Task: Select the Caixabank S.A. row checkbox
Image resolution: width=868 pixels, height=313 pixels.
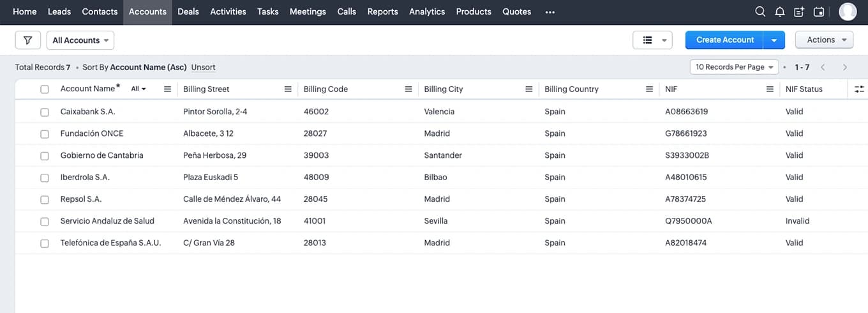Action: tap(45, 112)
